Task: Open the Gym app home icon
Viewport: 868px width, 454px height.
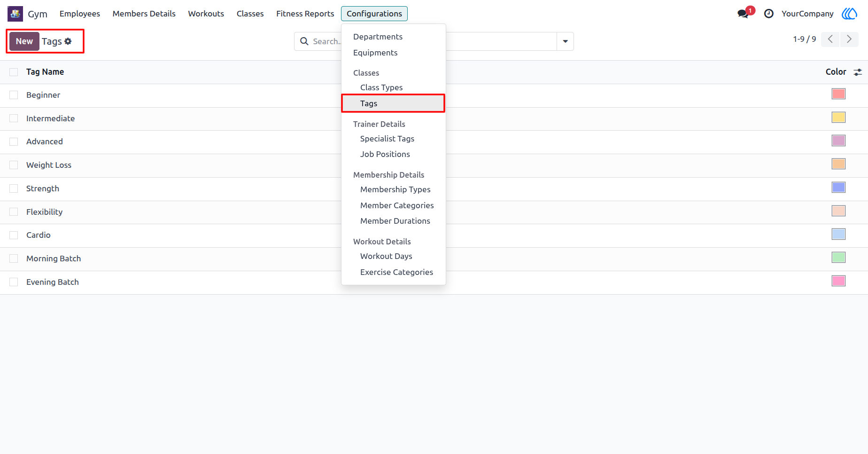Action: click(x=15, y=14)
